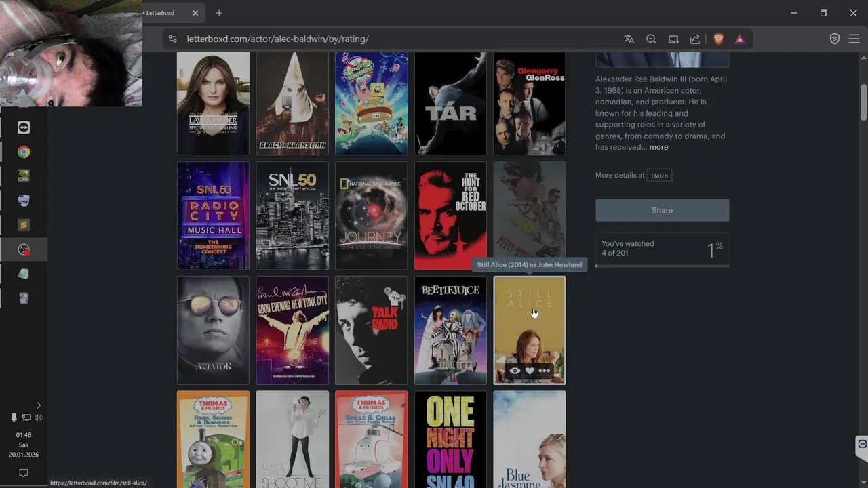Click the page vertical scrollbar thumb
The height and width of the screenshot is (488, 868).
[x=863, y=102]
